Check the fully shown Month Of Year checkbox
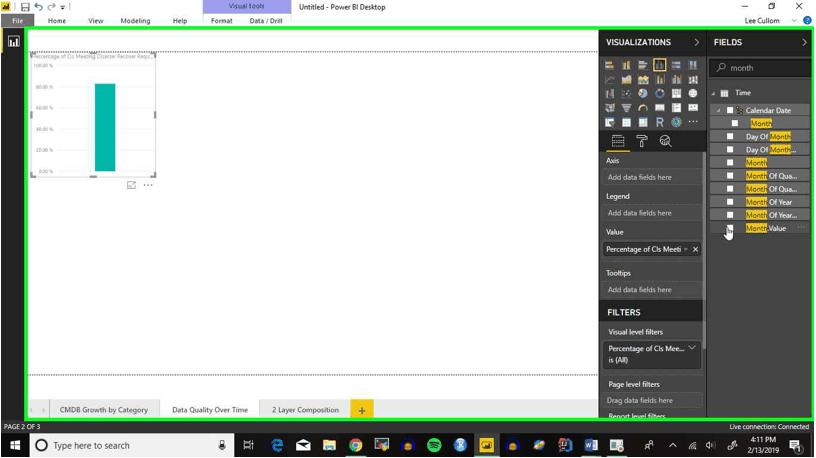 click(730, 202)
